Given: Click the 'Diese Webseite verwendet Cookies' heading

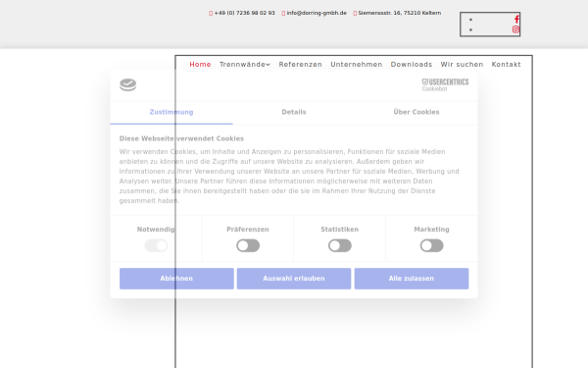Looking at the screenshot, I should 181,138.
